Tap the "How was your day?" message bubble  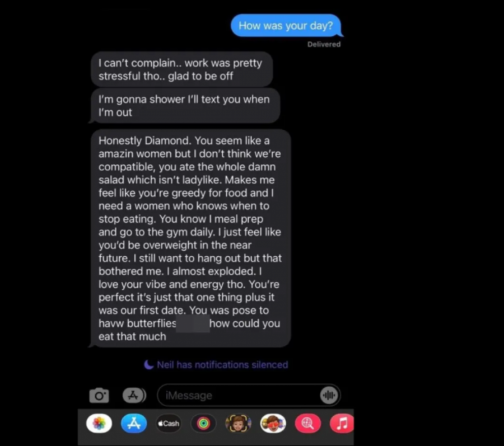286,25
